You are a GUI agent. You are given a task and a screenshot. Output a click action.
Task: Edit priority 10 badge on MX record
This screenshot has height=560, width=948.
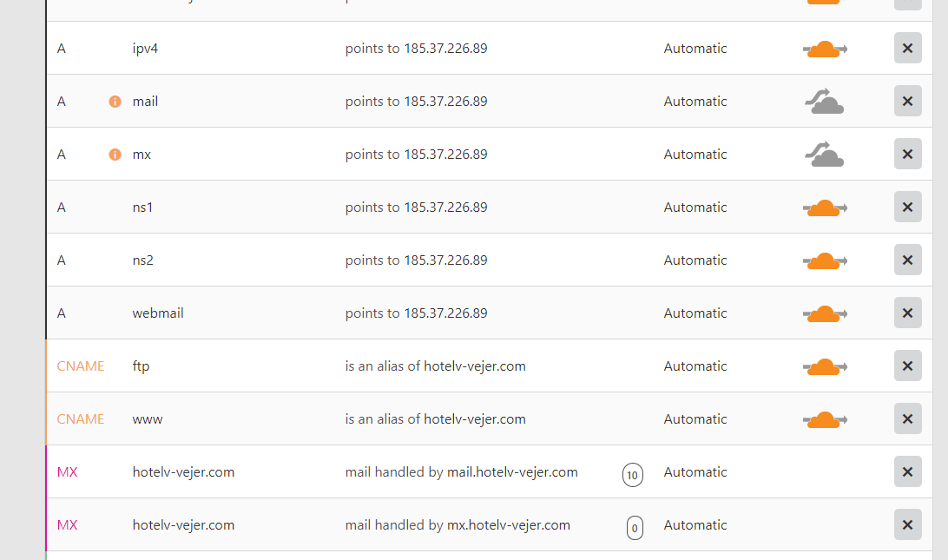click(x=633, y=475)
